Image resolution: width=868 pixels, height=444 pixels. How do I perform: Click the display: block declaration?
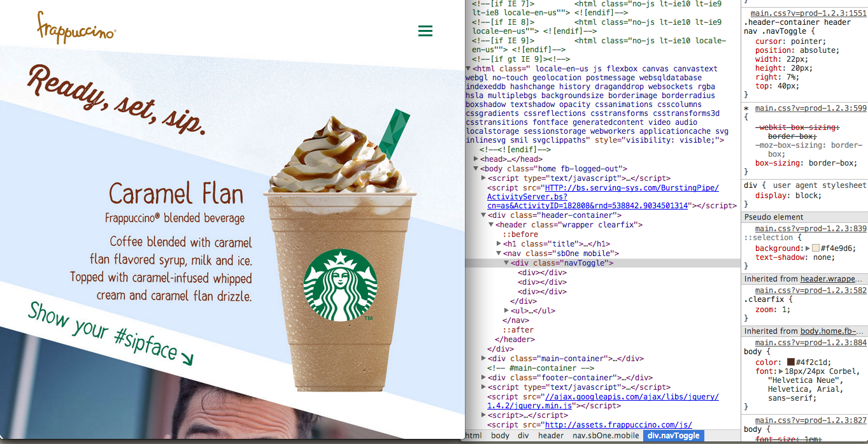coord(788,196)
